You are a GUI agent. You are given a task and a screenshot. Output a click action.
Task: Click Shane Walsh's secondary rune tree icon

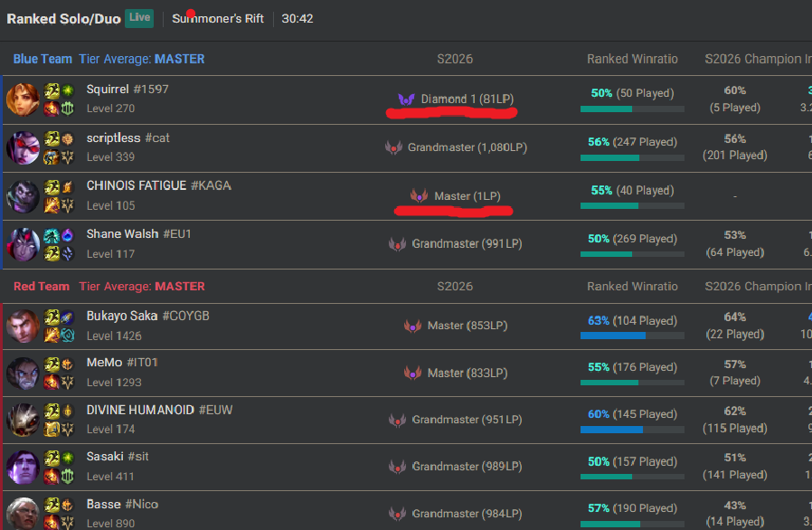(x=68, y=253)
